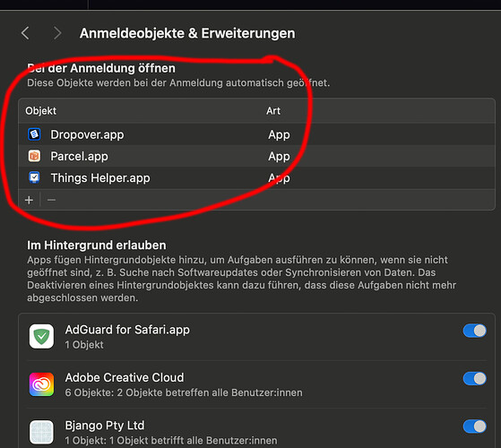Click the AdGuard for Safari shield icon
Screen dimensions: 501x448
click(41, 336)
